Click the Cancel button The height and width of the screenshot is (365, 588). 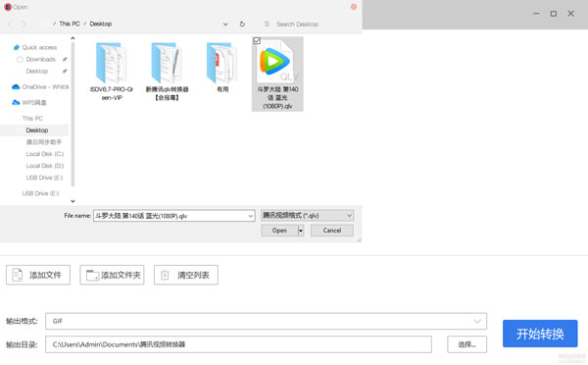[x=332, y=231]
